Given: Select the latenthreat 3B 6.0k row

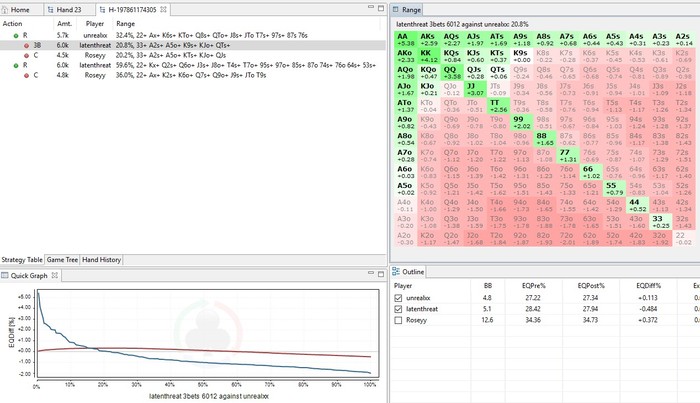Looking at the screenshot, I should point(193,45).
